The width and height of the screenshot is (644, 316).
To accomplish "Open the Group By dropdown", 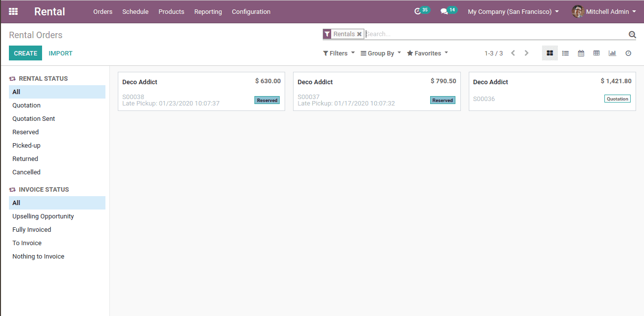I will point(381,53).
